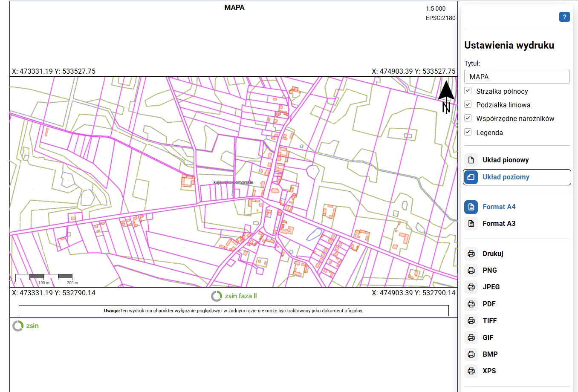Viewport: 578px width, 392px height.
Task: Turn off the Legenda checkbox
Action: coord(468,132)
